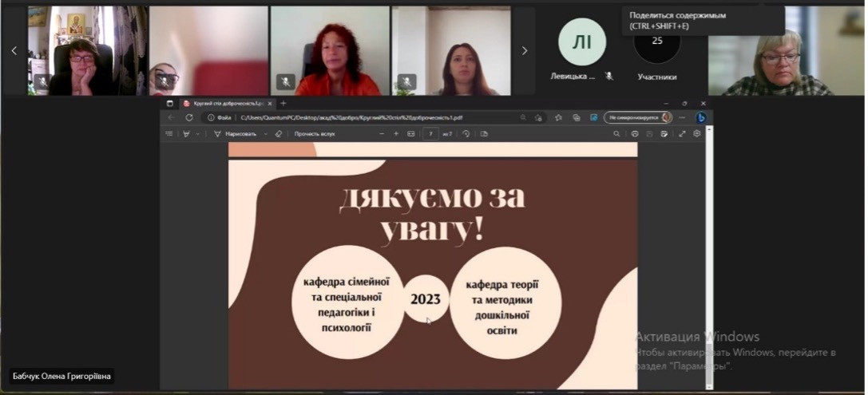Open the tab actions menu icon
Viewport: 868px width, 395px height.
point(170,104)
